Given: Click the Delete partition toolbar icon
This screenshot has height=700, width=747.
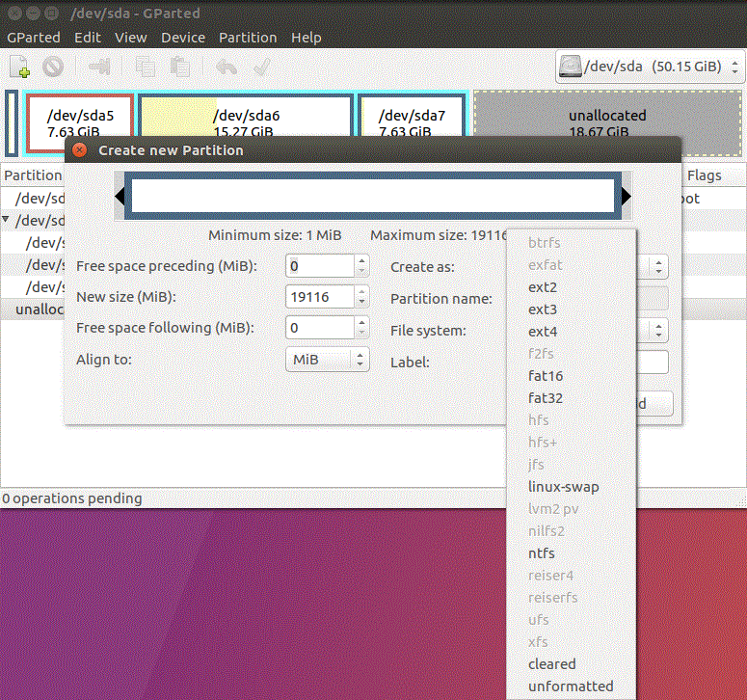Looking at the screenshot, I should pyautogui.click(x=53, y=67).
